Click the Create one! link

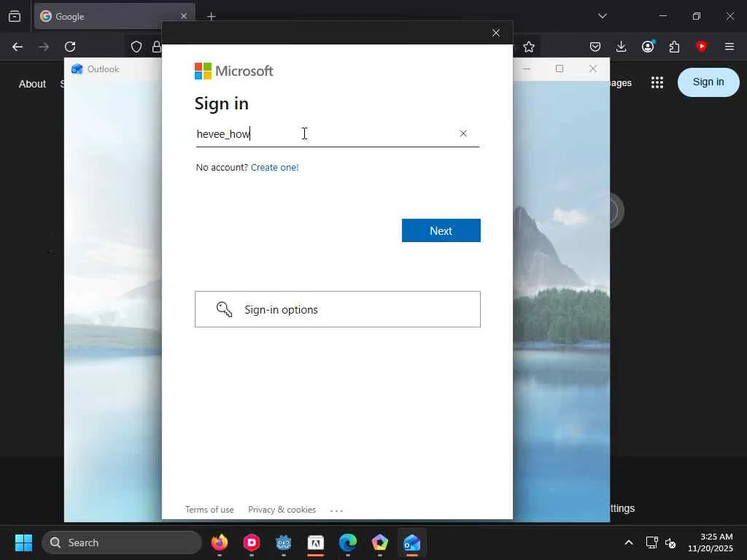(274, 167)
